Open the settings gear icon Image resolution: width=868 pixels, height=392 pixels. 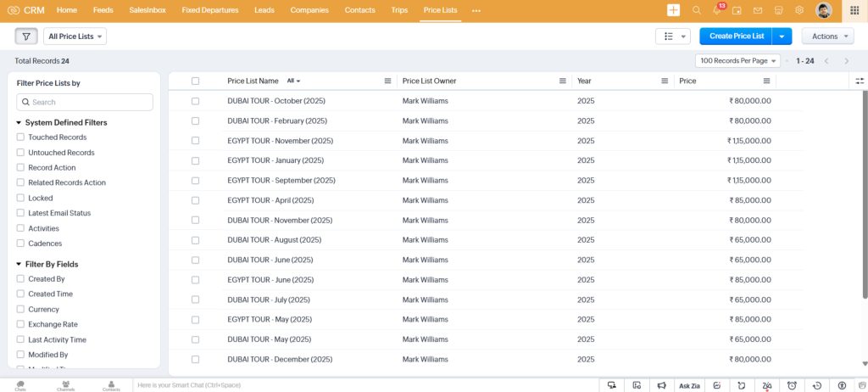(x=798, y=10)
